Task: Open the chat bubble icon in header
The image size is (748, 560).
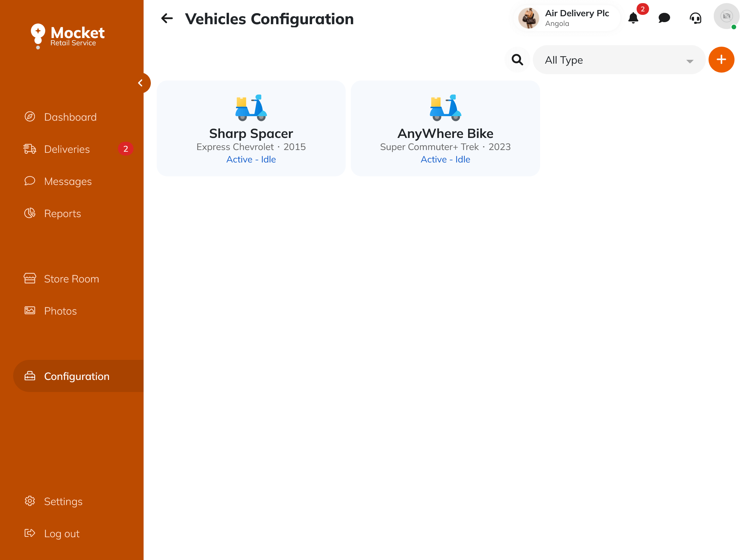Action: pos(664,18)
